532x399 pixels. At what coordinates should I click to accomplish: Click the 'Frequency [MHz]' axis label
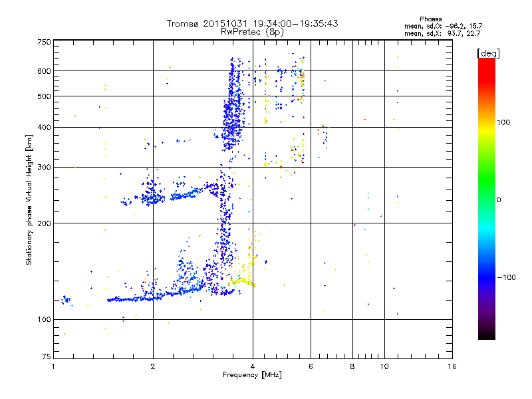(252, 375)
